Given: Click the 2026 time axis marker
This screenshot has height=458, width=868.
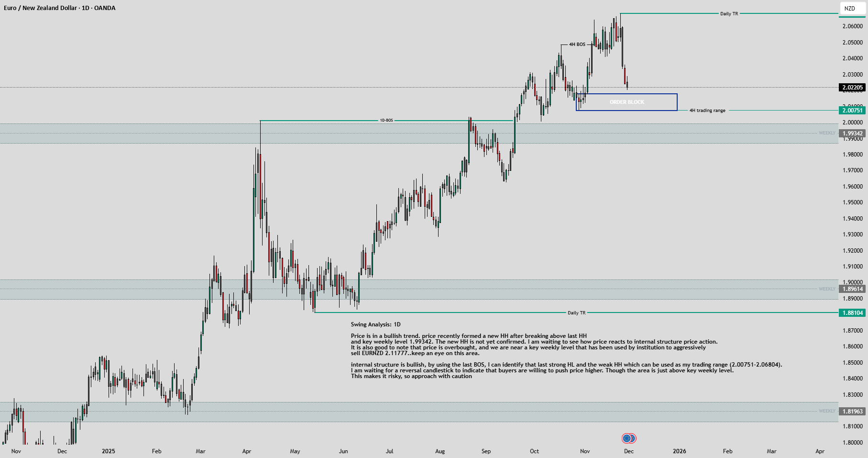Looking at the screenshot, I should coord(679,451).
